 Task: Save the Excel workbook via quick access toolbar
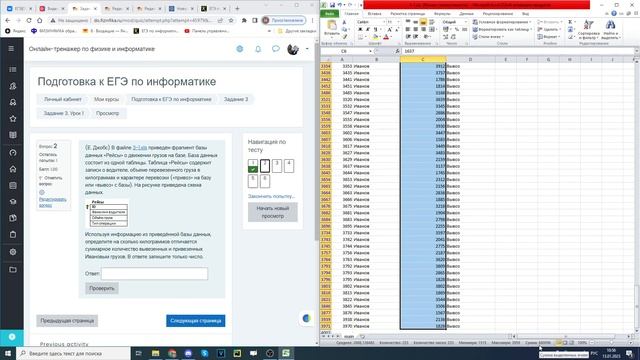click(x=333, y=5)
